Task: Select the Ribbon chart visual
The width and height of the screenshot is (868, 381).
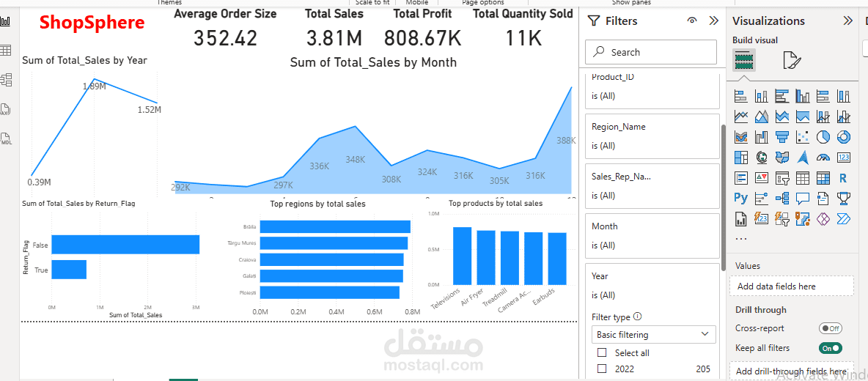Action: pos(741,136)
